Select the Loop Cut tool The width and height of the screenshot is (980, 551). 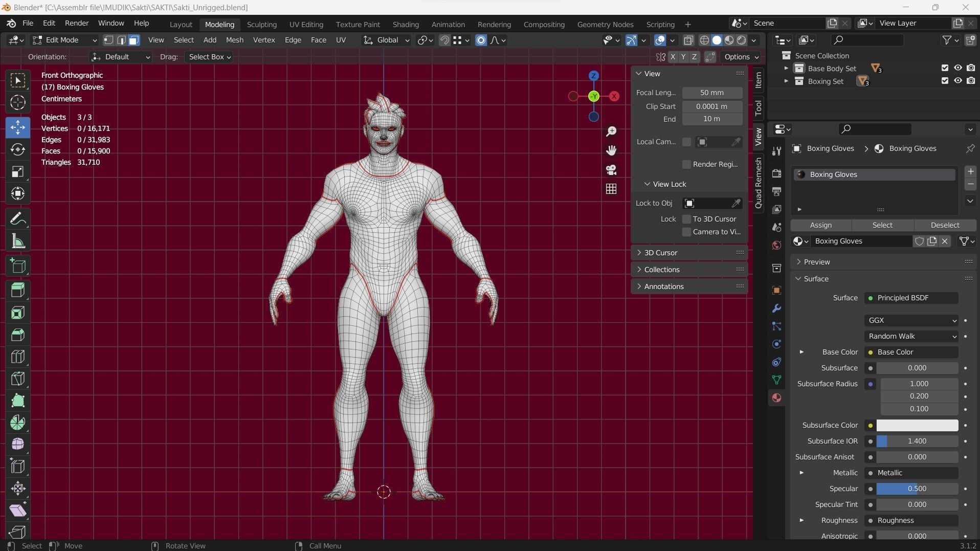tap(18, 357)
